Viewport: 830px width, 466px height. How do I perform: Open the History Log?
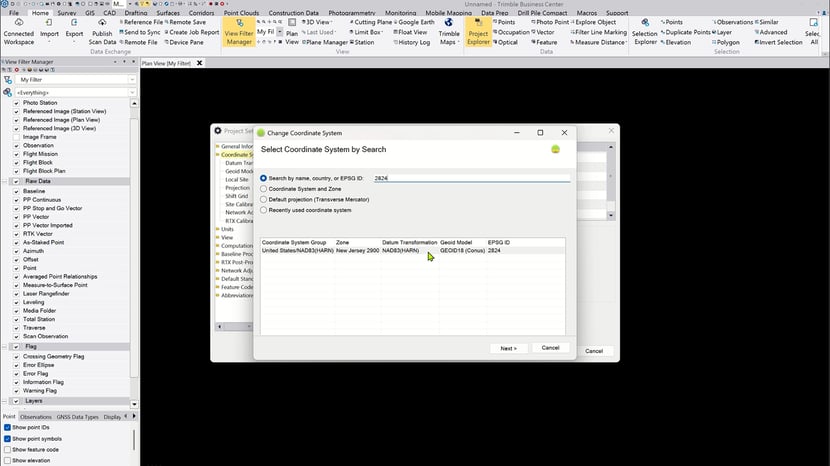click(412, 42)
